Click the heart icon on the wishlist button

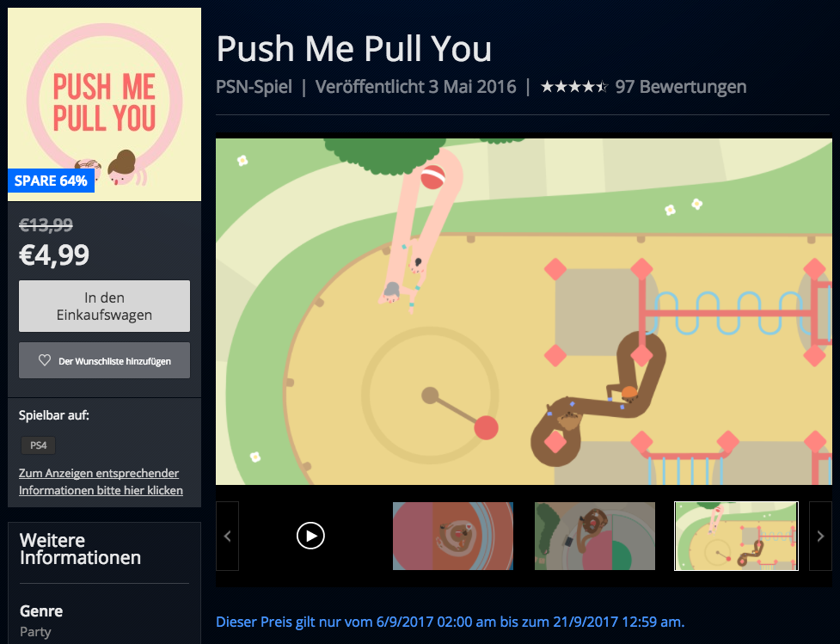point(45,360)
